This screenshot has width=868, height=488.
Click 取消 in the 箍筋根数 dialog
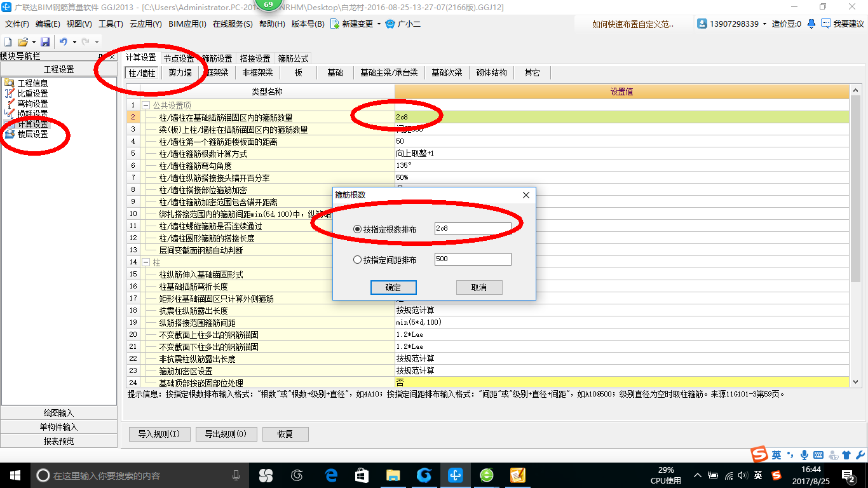point(479,288)
